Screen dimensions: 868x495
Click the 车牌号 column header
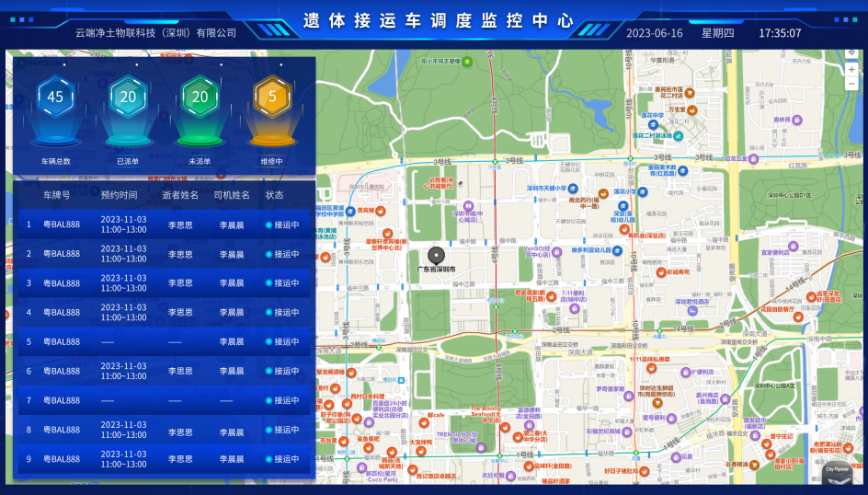click(x=57, y=195)
